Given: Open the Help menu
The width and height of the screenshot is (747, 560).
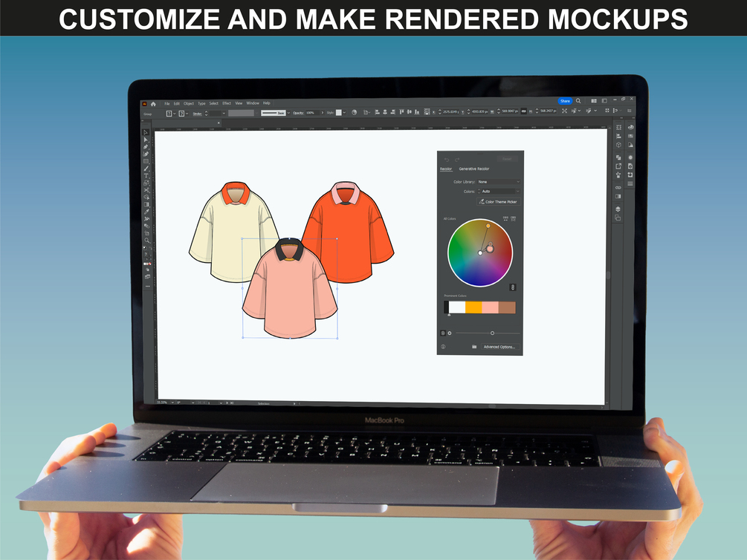Looking at the screenshot, I should [266, 102].
